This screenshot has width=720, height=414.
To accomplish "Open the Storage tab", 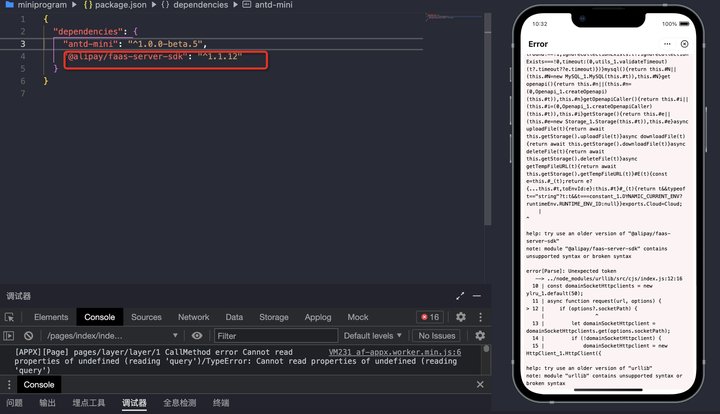I will tap(274, 317).
